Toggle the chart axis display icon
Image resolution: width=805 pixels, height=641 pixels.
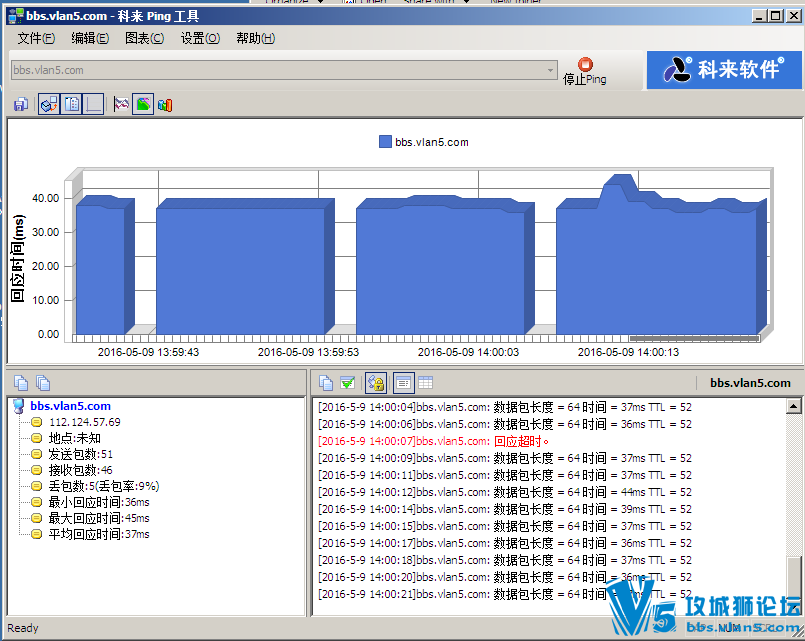point(93,105)
